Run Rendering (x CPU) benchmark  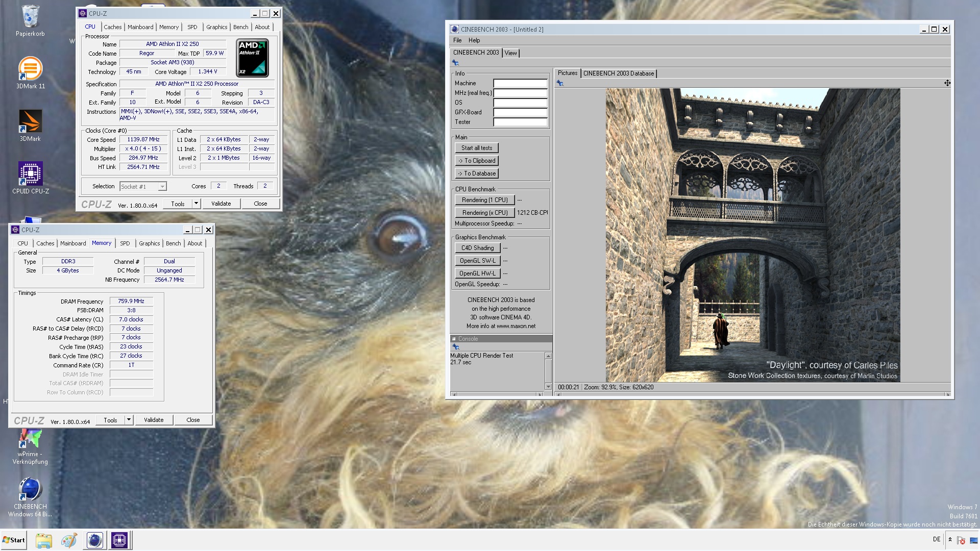pyautogui.click(x=485, y=213)
